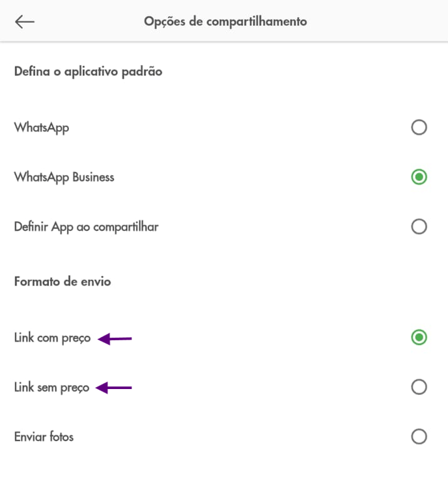Tap the Definir App ao compartilhar text

click(86, 227)
